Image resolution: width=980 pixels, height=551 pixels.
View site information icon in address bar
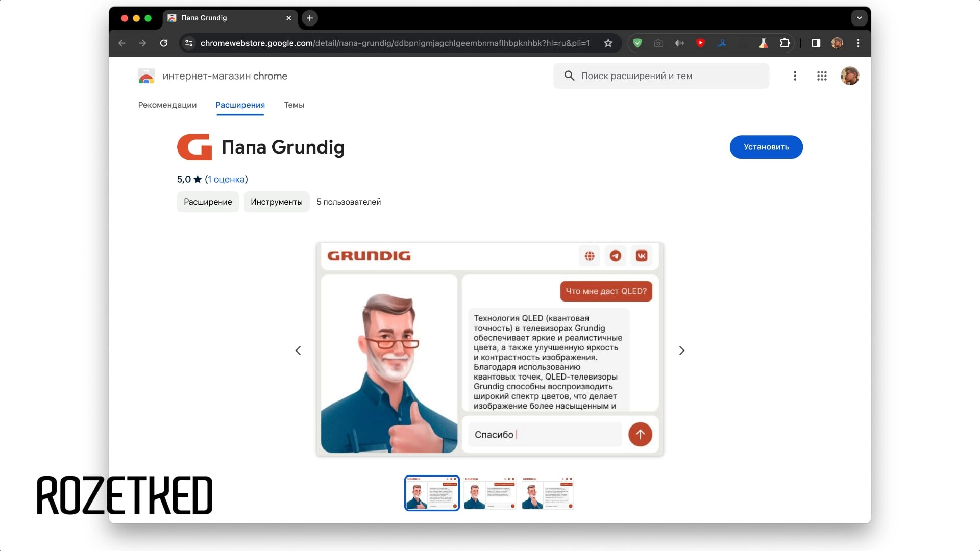click(x=189, y=43)
